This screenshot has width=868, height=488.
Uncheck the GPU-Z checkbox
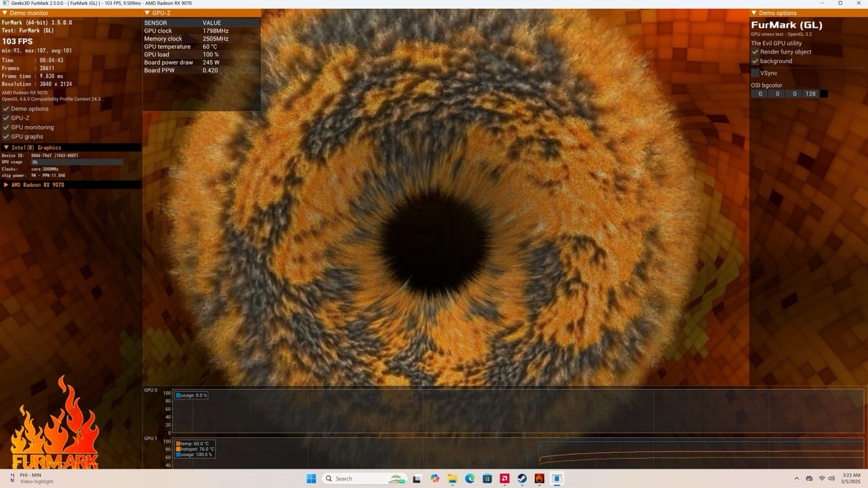click(x=6, y=118)
